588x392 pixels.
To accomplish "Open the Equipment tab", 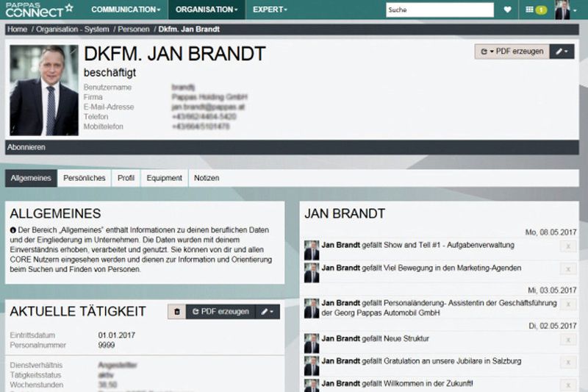I will 164,178.
